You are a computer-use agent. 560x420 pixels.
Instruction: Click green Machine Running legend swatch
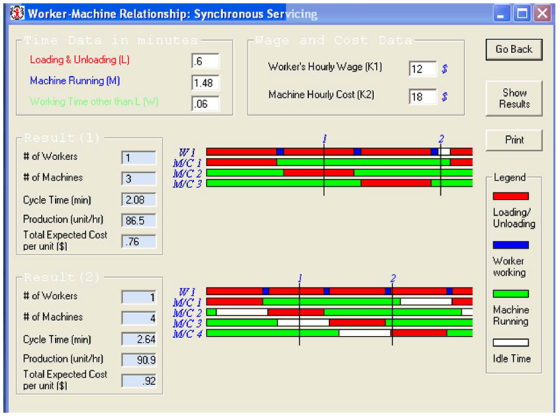[x=511, y=294]
